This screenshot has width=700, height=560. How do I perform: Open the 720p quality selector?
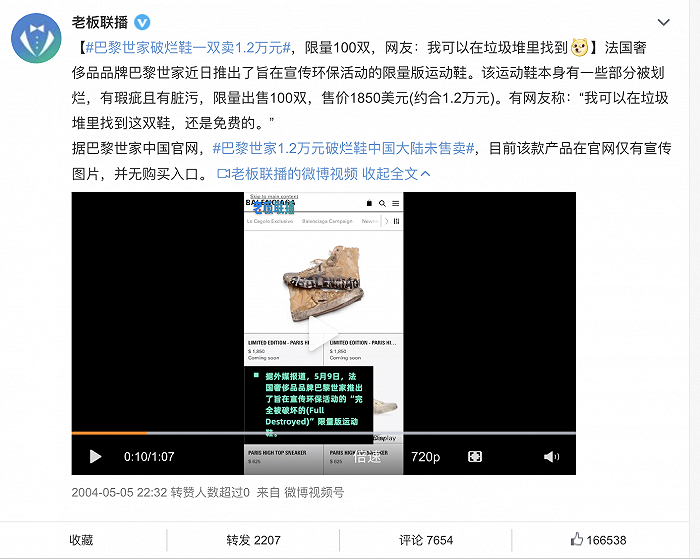coord(425,456)
